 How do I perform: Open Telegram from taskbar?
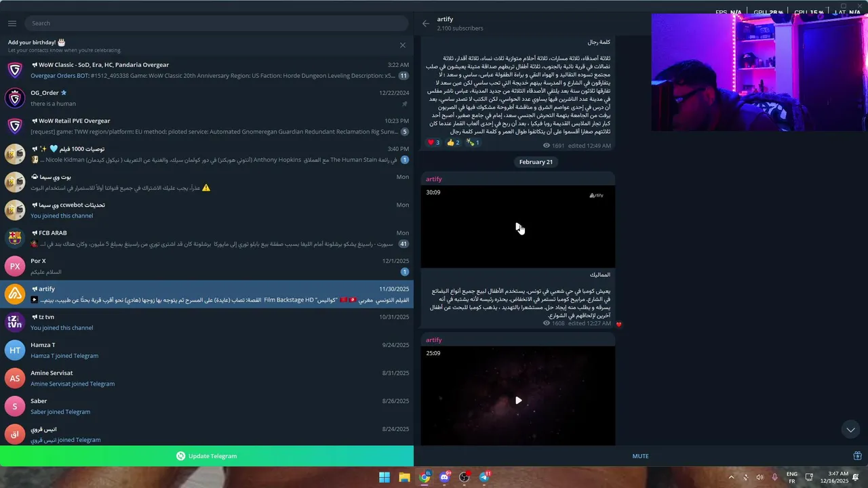point(484,477)
